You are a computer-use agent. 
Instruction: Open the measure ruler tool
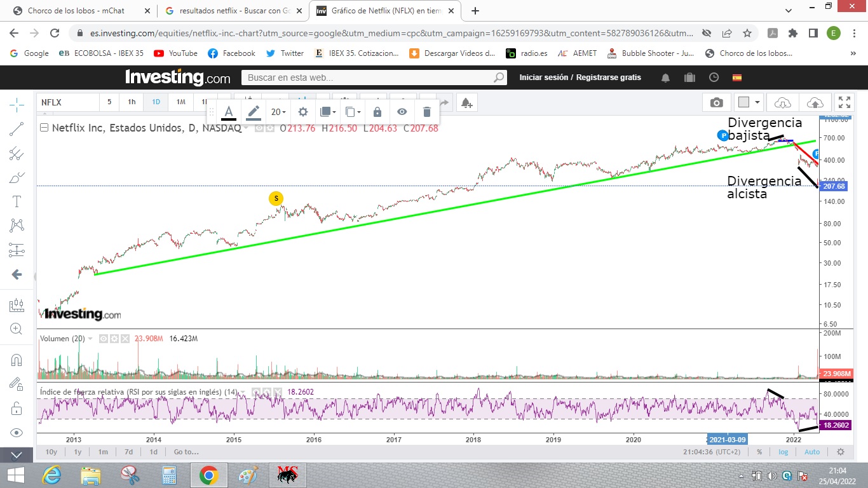17,306
